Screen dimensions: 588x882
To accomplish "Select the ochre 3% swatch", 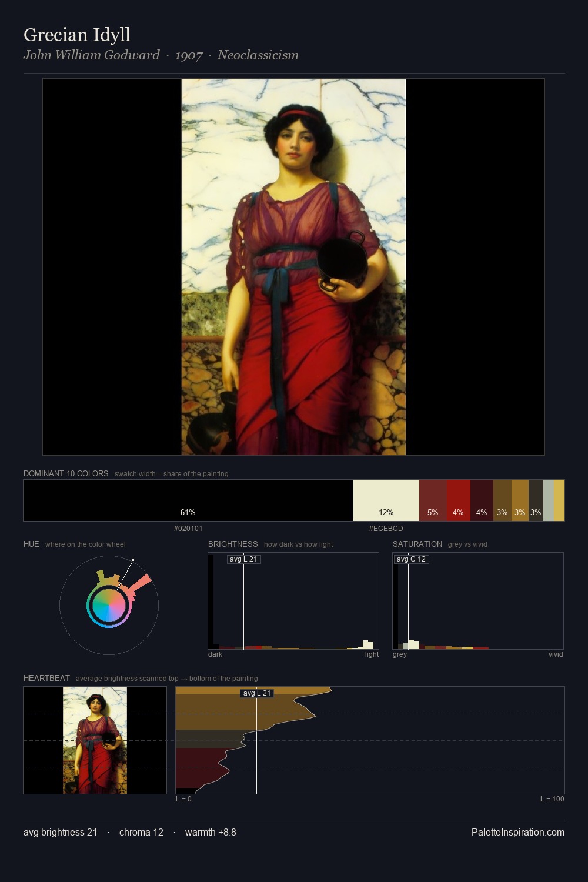I will 520,500.
